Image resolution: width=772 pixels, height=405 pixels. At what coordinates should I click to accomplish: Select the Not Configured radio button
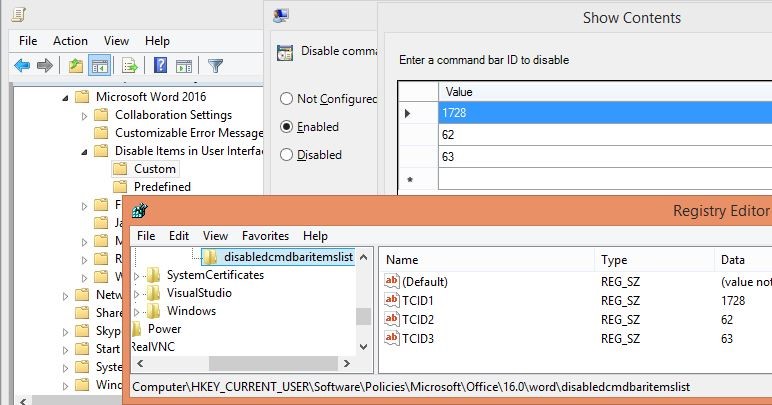[287, 98]
